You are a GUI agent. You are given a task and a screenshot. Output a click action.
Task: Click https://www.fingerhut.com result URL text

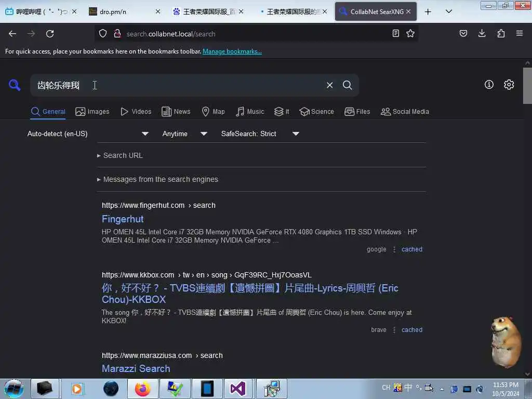[143, 205]
